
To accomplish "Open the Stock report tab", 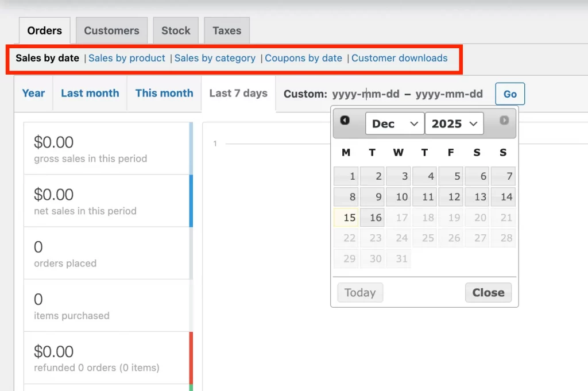I will 176,30.
